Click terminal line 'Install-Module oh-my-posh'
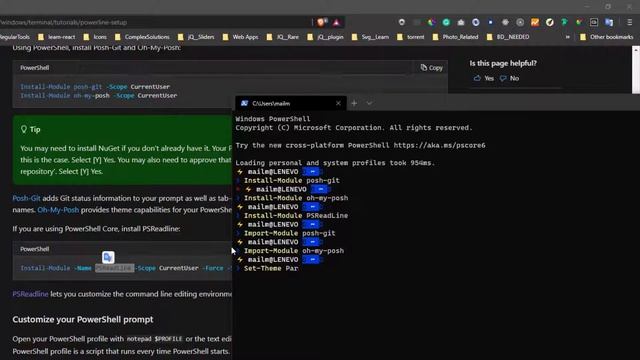 pos(296,198)
